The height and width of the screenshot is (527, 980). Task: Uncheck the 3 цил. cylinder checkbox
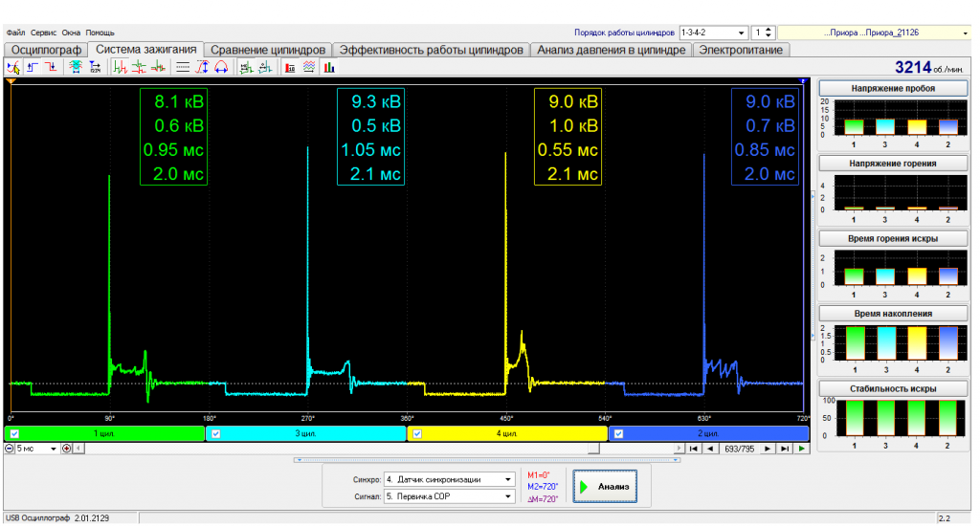tap(215, 433)
